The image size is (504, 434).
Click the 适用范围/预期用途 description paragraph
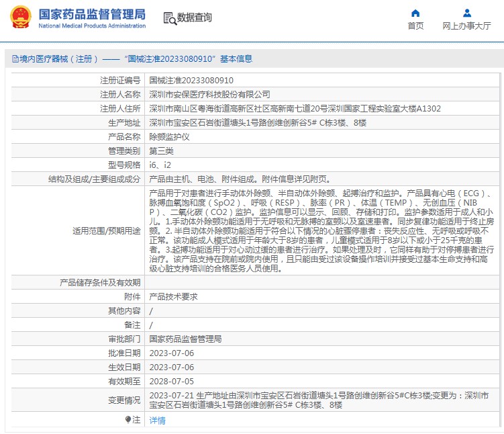(x=321, y=230)
